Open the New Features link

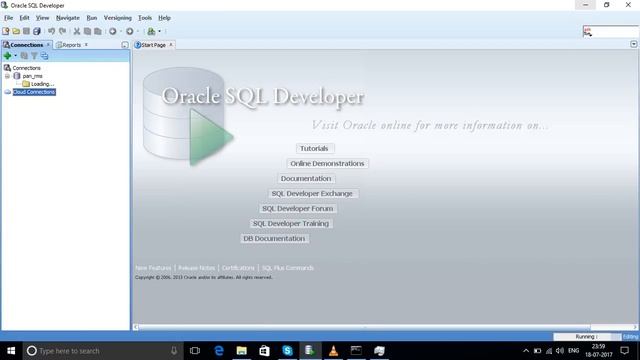(x=153, y=268)
